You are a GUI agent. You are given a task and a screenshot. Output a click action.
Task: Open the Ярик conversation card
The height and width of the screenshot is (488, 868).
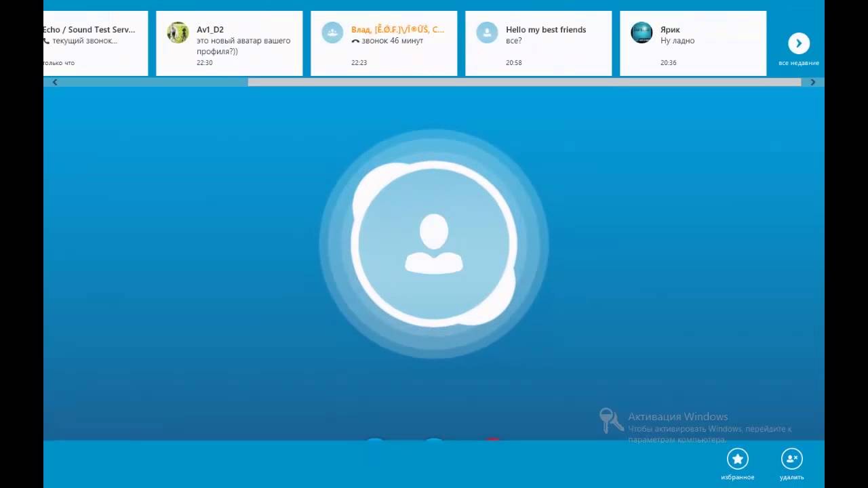[x=693, y=43]
